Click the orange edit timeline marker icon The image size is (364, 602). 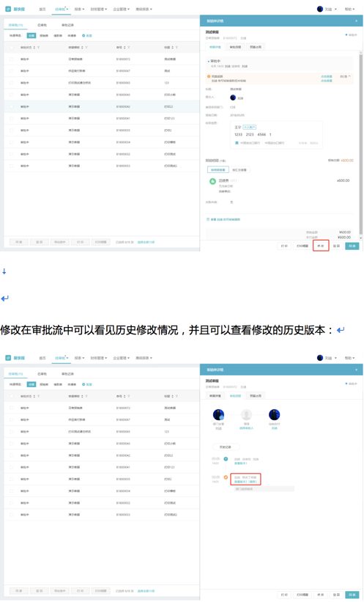(226, 477)
